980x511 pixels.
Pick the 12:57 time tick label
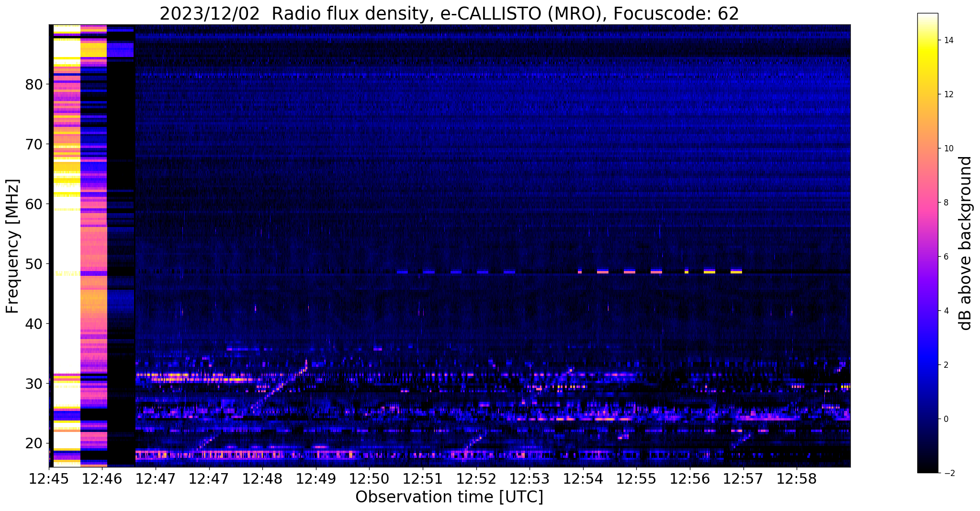click(743, 479)
